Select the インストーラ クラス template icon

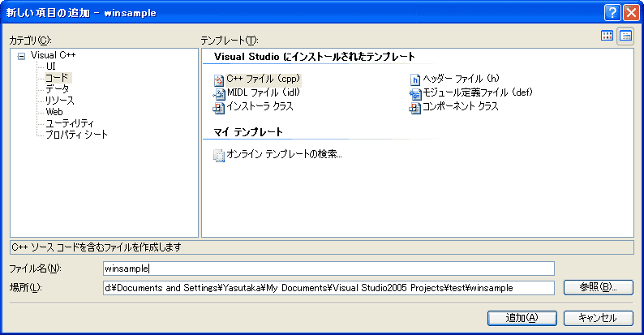click(x=219, y=108)
